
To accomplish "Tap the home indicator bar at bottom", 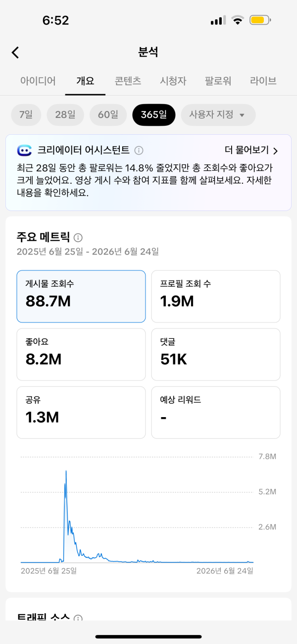I will tap(148, 637).
